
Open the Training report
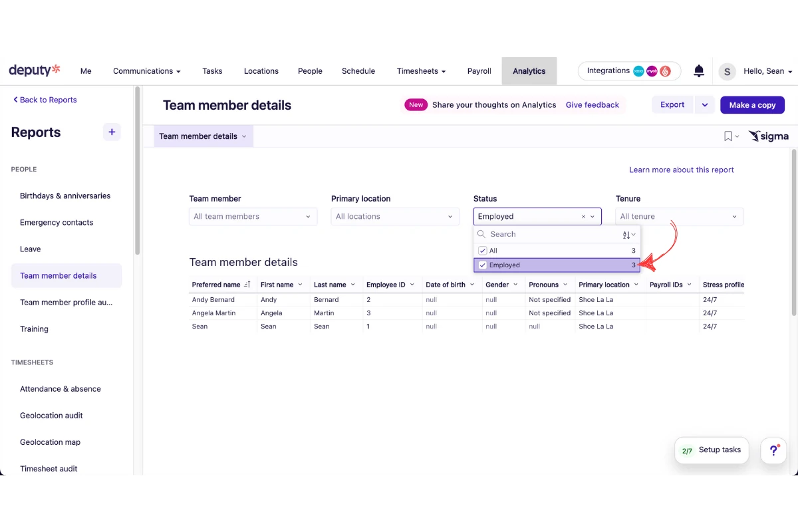[34, 329]
